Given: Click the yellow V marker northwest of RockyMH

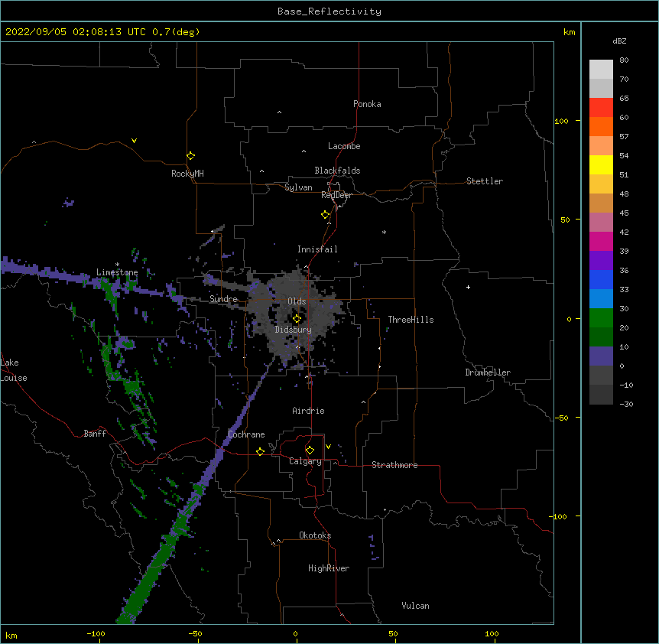Looking at the screenshot, I should [134, 141].
